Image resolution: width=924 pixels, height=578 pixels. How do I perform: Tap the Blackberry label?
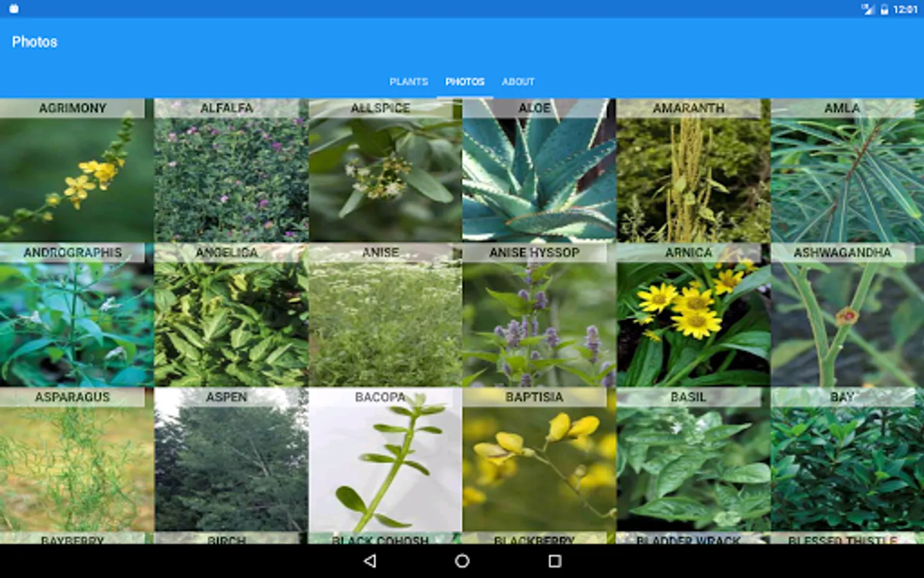pos(534,540)
